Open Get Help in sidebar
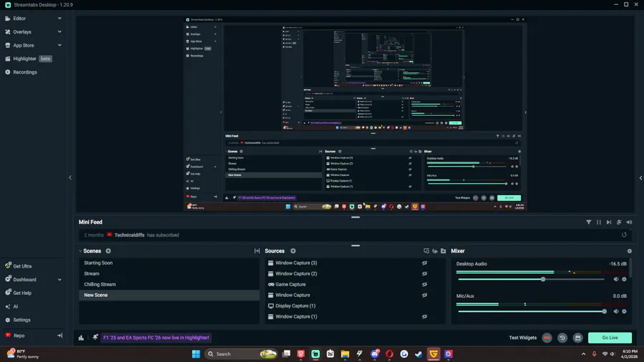644x362 pixels. click(22, 293)
